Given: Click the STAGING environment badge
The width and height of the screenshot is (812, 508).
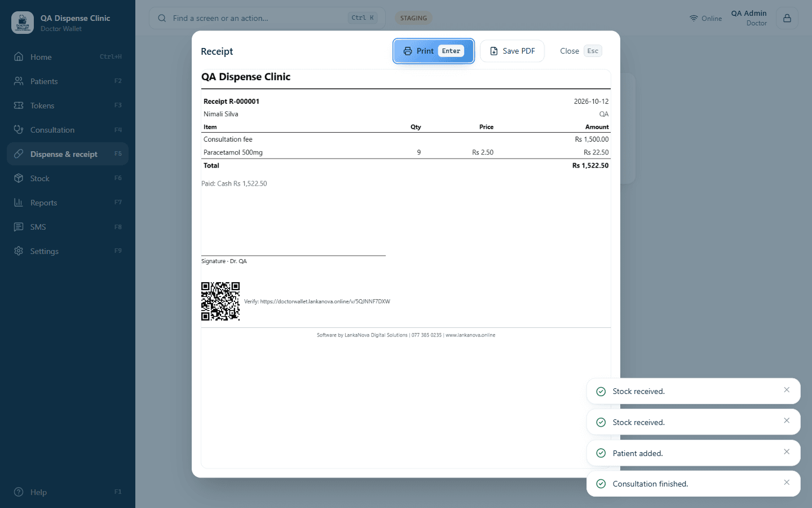Looking at the screenshot, I should (x=413, y=18).
